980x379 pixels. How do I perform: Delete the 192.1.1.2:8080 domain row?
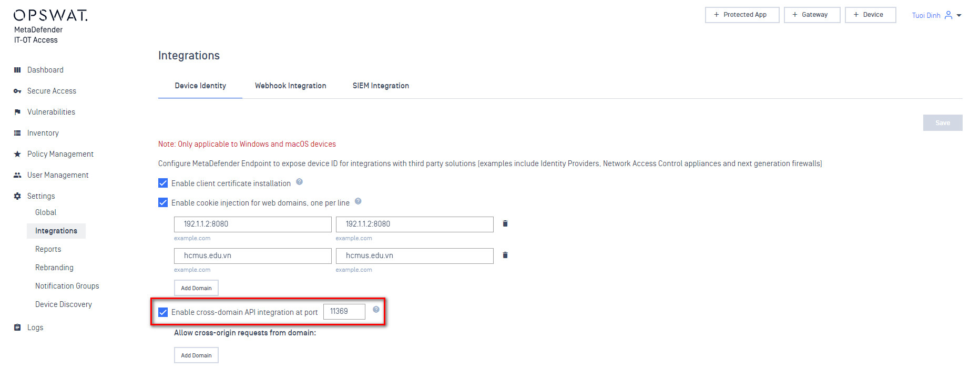[x=505, y=223]
